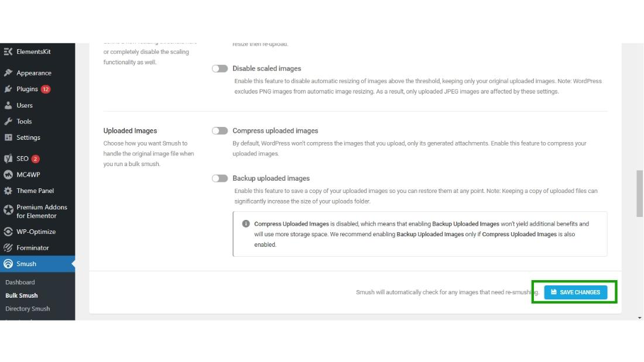Click the SEO Yoast icon
This screenshot has width=644, height=362.
pos(8,158)
